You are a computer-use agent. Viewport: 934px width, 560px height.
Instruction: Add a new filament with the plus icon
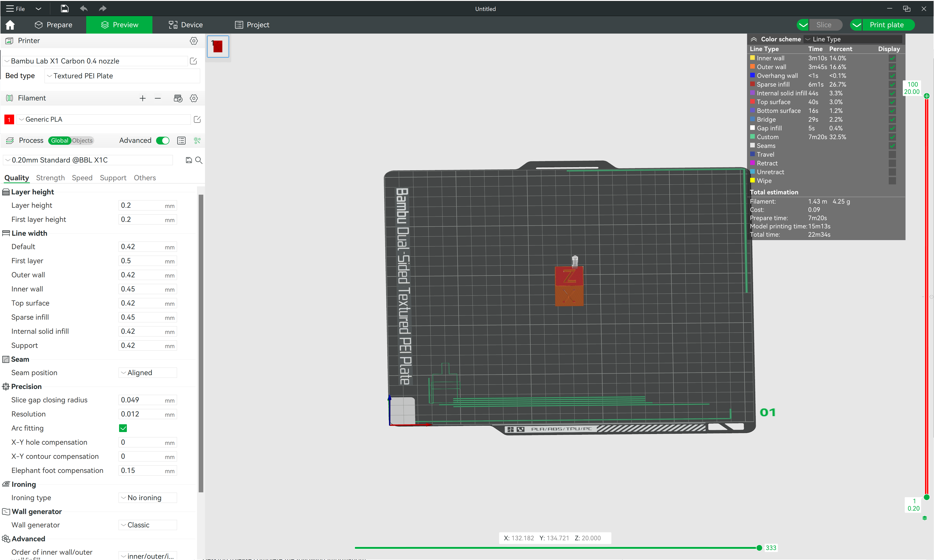pos(142,98)
